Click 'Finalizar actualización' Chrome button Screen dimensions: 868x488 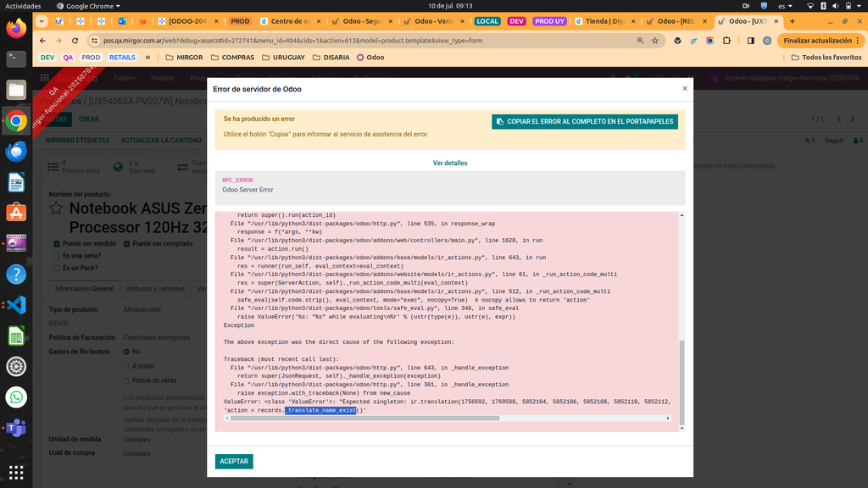click(820, 41)
